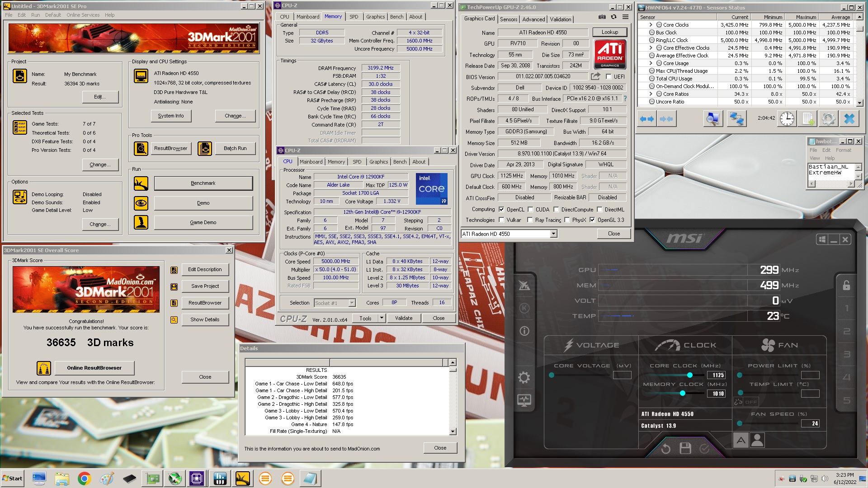
Task: Expand Core Clocks row in HWiNFO
Action: pos(651,25)
